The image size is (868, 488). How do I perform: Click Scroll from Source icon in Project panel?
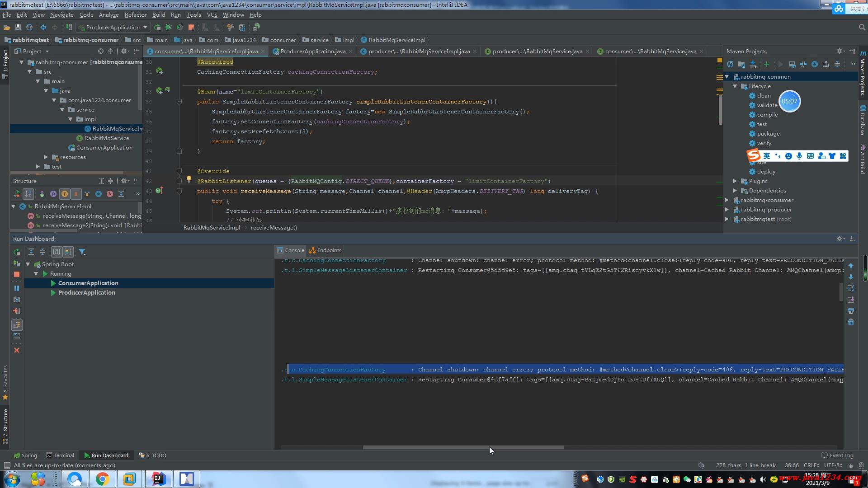point(101,52)
